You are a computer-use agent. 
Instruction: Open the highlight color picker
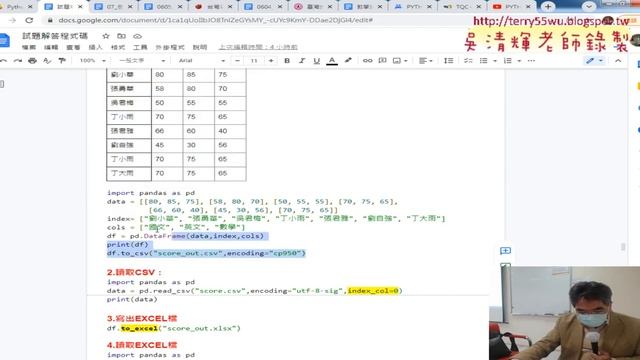point(348,61)
